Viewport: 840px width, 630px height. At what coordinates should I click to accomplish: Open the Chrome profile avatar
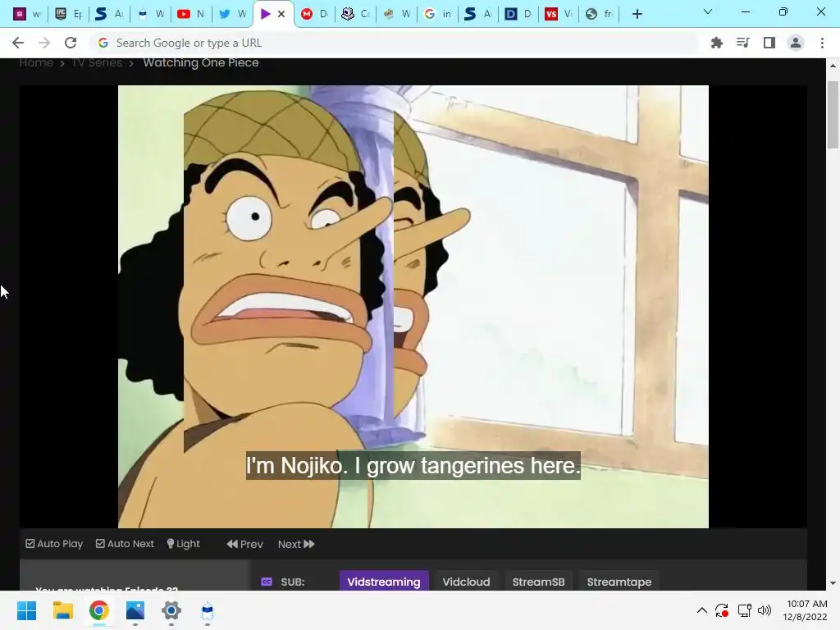[x=796, y=43]
